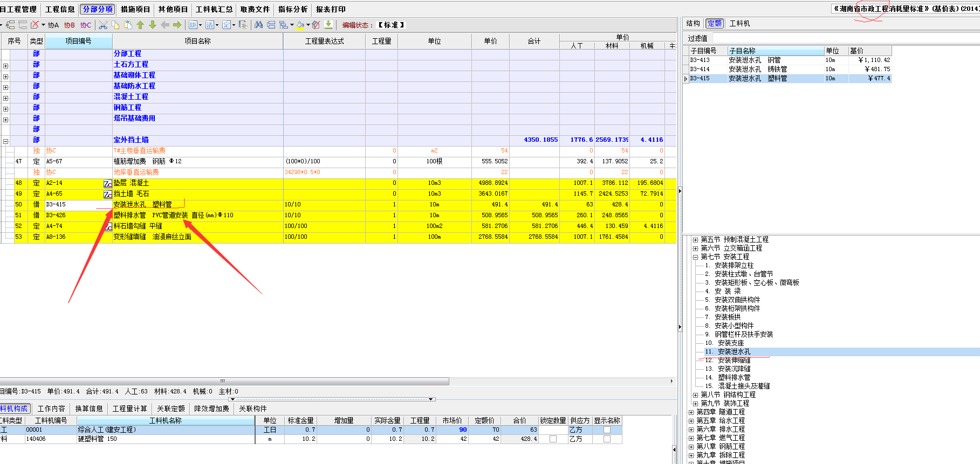980x464 pixels.
Task: Click the Z icon on row A4-65
Action: click(108, 195)
